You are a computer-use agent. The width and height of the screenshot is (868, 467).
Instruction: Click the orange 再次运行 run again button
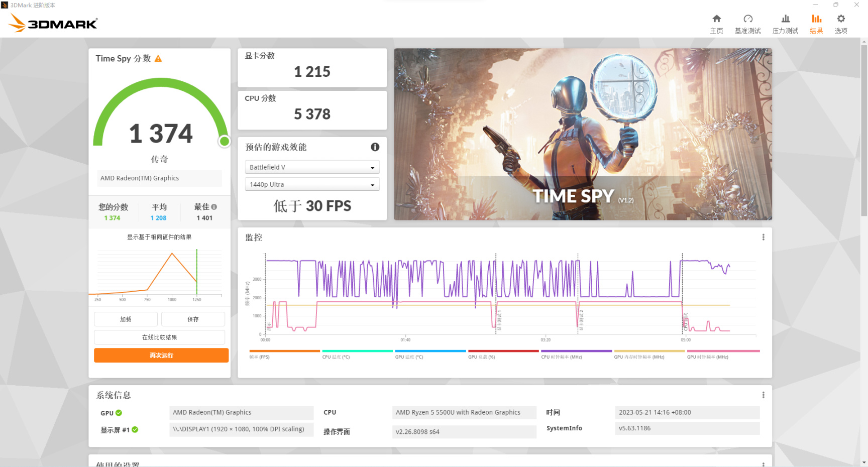(161, 356)
